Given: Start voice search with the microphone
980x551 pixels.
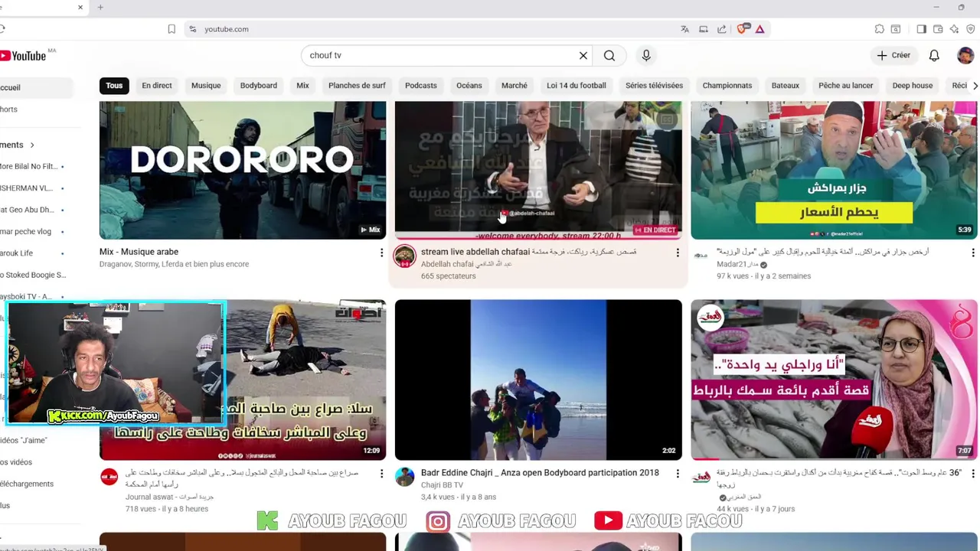Looking at the screenshot, I should tap(646, 55).
